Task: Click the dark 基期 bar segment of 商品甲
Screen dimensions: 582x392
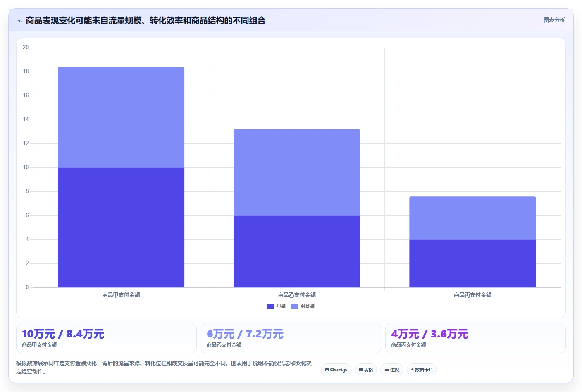Action: (x=121, y=227)
